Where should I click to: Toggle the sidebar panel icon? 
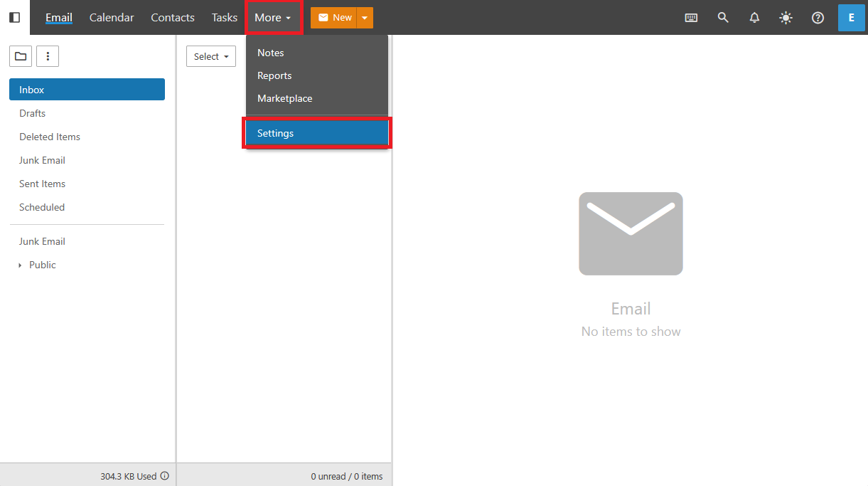coord(15,17)
